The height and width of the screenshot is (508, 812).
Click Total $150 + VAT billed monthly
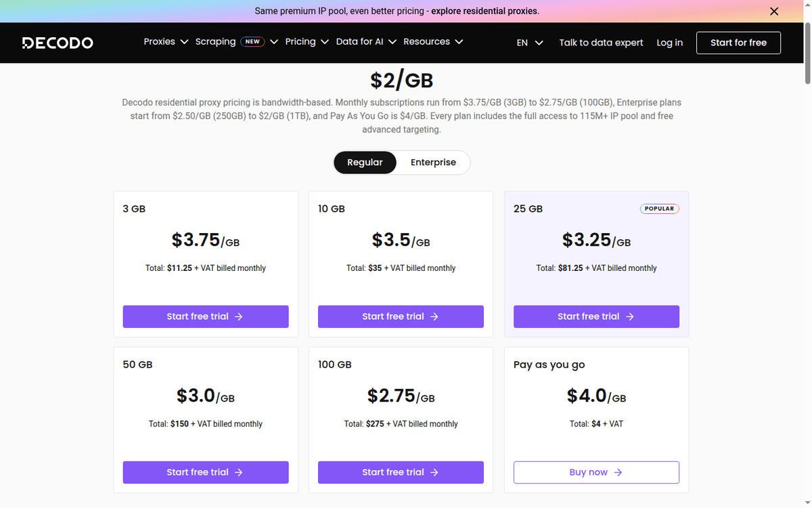(206, 424)
